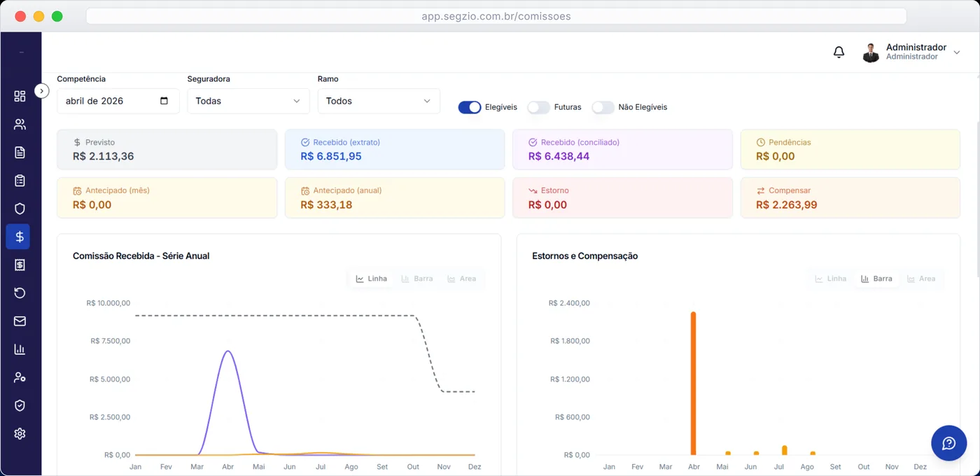Open the Seguradora dropdown
This screenshot has width=980, height=476.
[248, 101]
